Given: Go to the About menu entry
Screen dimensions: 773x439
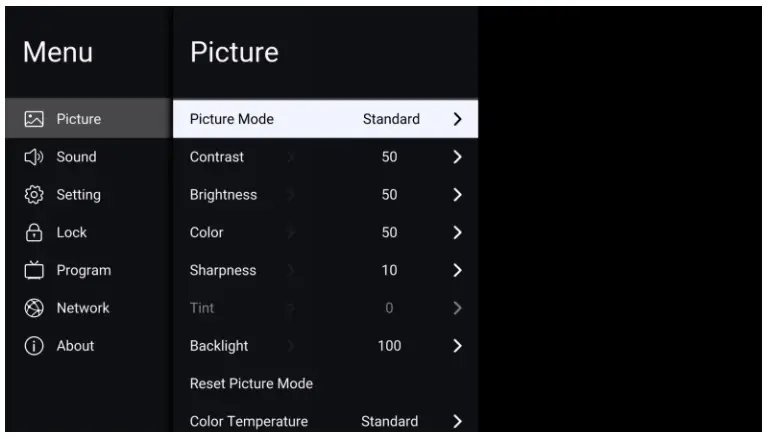Looking at the screenshot, I should pos(75,346).
